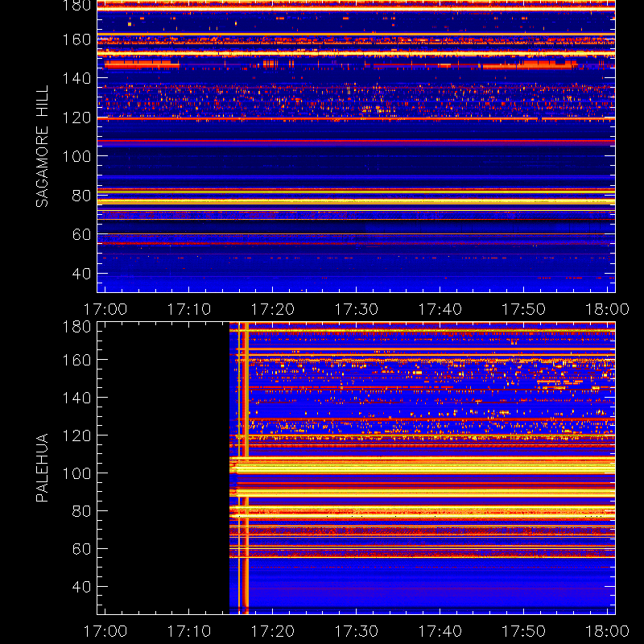This screenshot has width=644, height=644.
Task: Pick the 80 frequency label on Palehua plot
Action: coord(81,511)
